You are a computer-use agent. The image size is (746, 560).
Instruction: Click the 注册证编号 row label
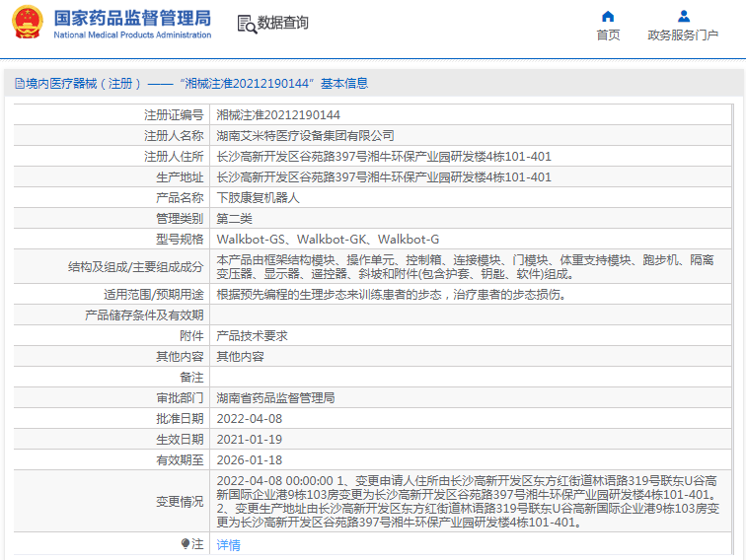click(174, 115)
